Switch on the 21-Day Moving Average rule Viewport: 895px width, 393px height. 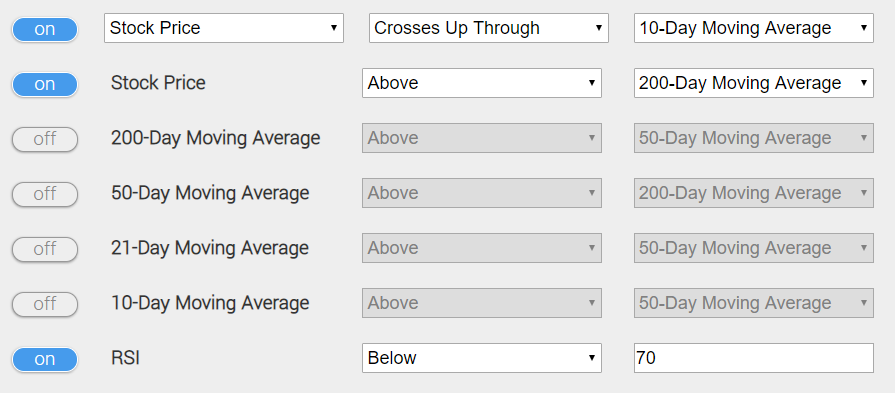coord(45,249)
